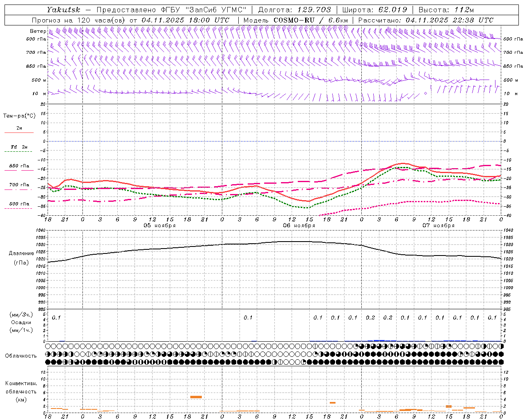Screen dimensions: 525x420
Task: Select the Облачность cloud cover label
Action: (x=21, y=356)
